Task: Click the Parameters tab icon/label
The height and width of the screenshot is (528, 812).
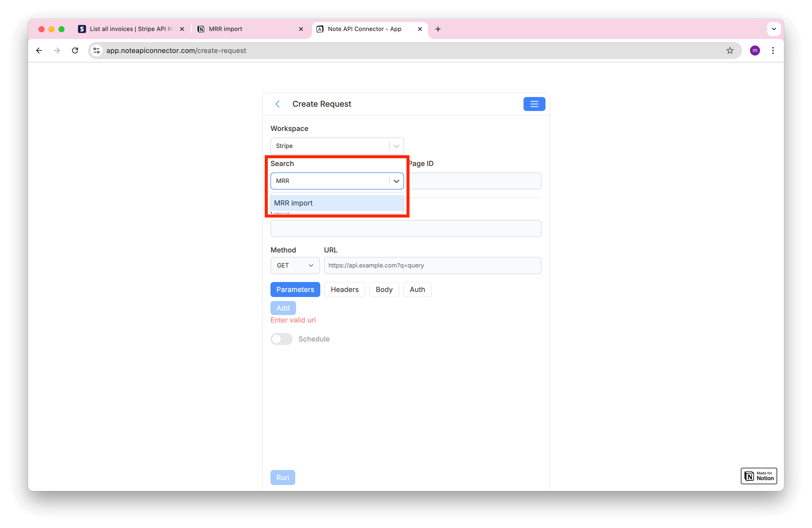Action: point(295,289)
